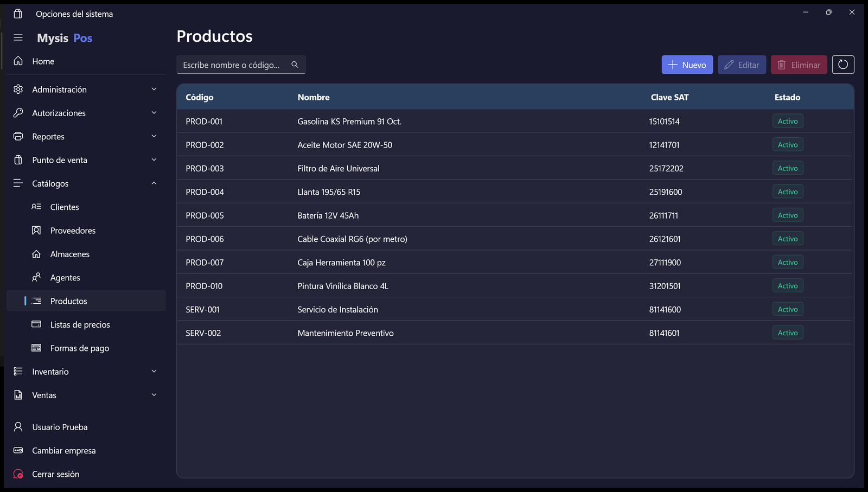The image size is (868, 492).
Task: Click the Administración gear icon
Action: (18, 90)
